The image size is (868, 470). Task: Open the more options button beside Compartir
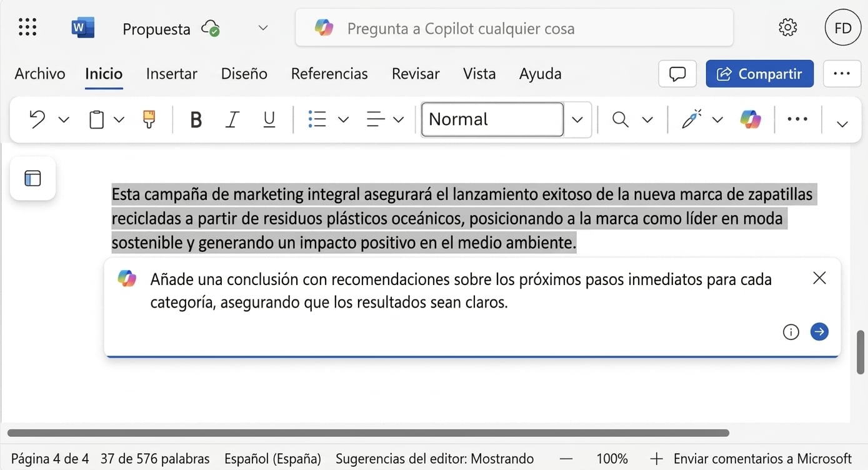(842, 74)
